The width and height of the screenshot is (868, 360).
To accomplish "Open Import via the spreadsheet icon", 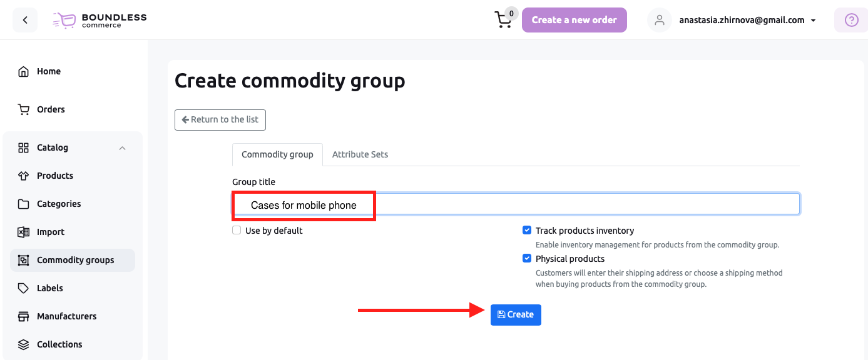I will [24, 232].
